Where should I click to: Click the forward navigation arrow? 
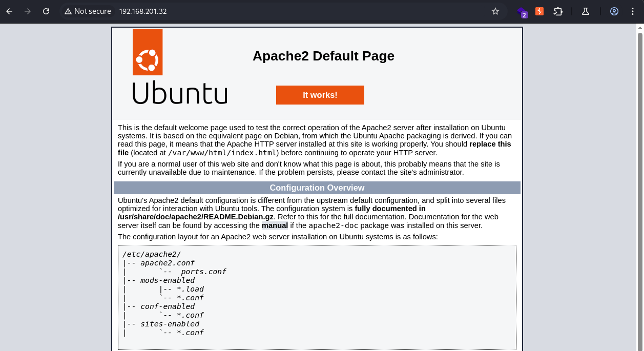coord(28,11)
